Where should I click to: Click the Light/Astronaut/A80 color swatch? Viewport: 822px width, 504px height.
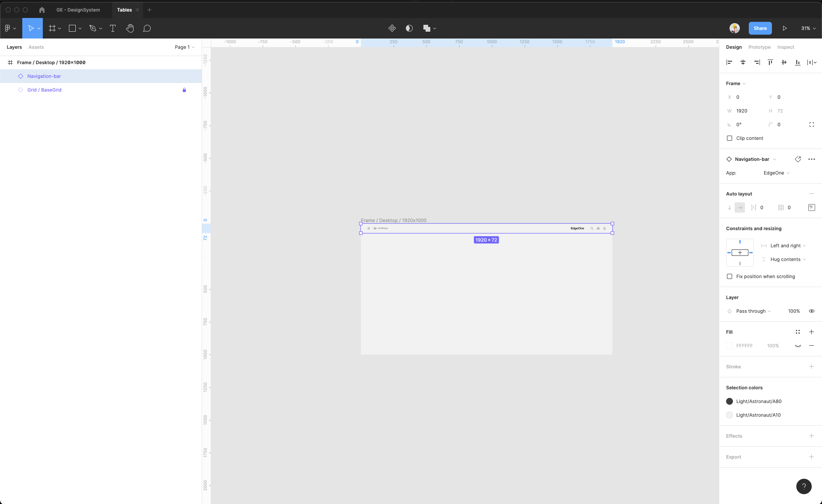(730, 401)
